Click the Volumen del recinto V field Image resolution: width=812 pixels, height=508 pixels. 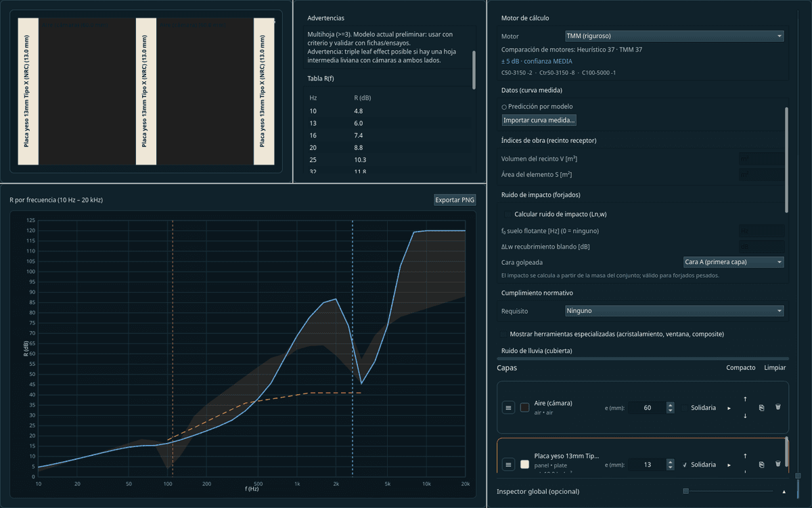click(x=761, y=159)
